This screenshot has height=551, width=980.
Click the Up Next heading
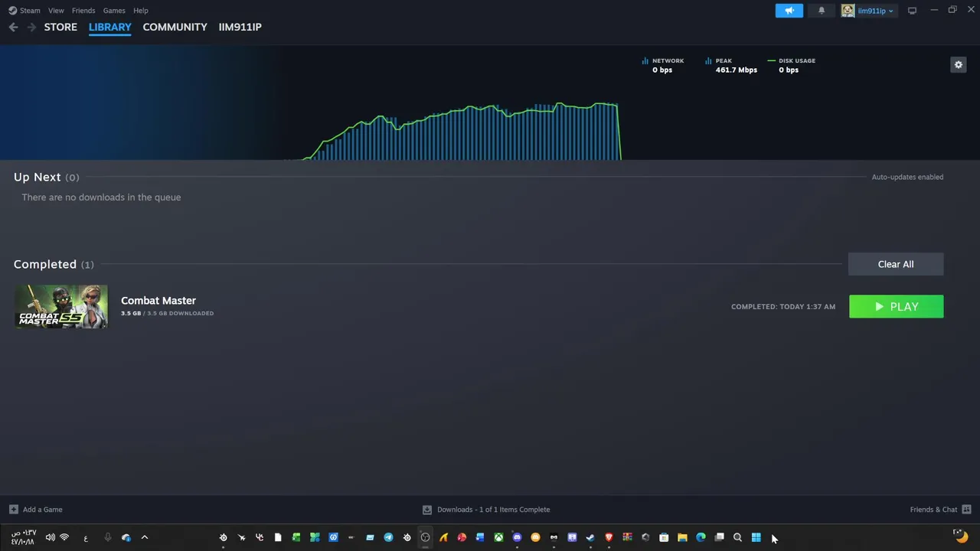click(x=37, y=177)
